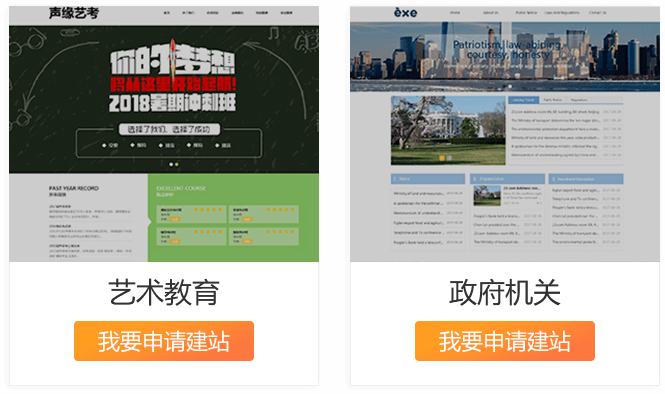Click the small White House thumbnail in middle column

(487, 196)
